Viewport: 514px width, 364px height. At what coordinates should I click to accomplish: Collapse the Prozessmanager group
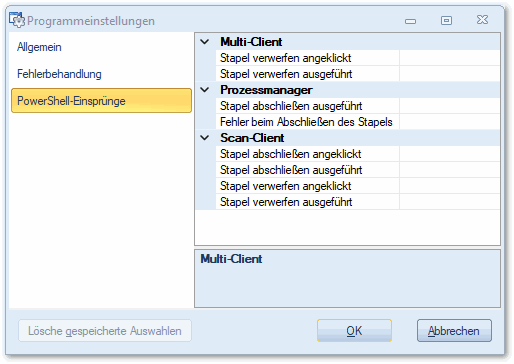click(x=205, y=90)
